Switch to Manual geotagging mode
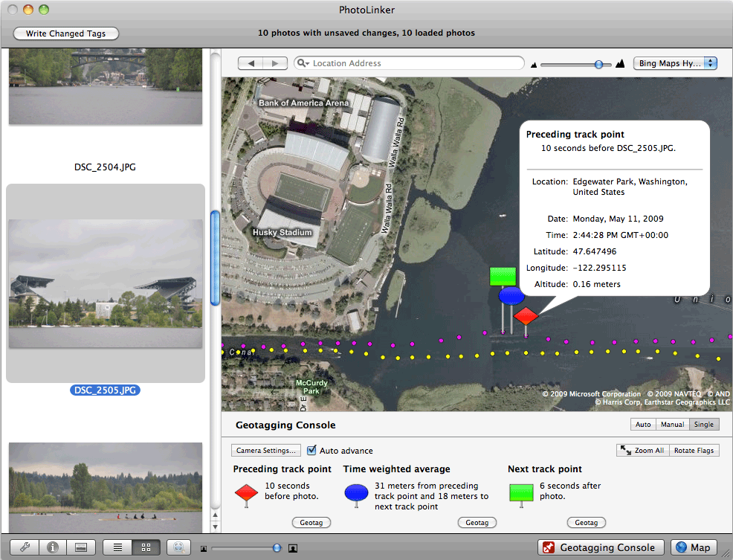Screen dimensions: 733x560 (672, 425)
